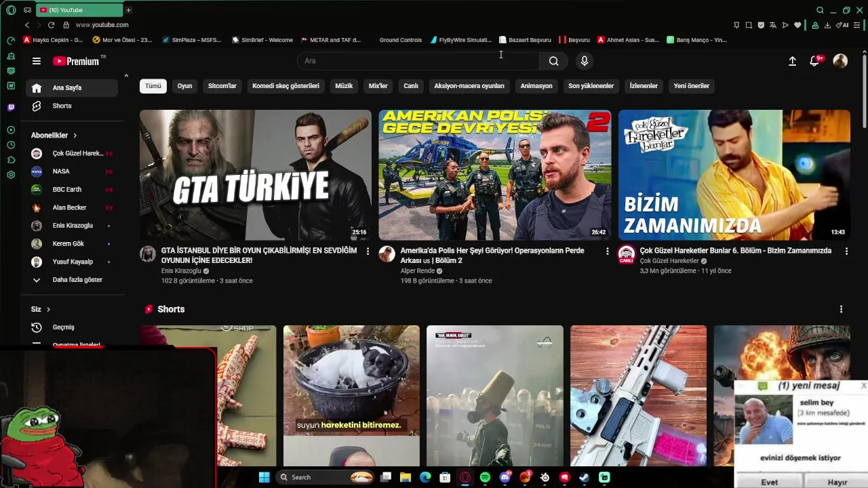Viewport: 868px width, 488px height.
Task: Expand Abonelikler section chevron
Action: [x=75, y=136]
